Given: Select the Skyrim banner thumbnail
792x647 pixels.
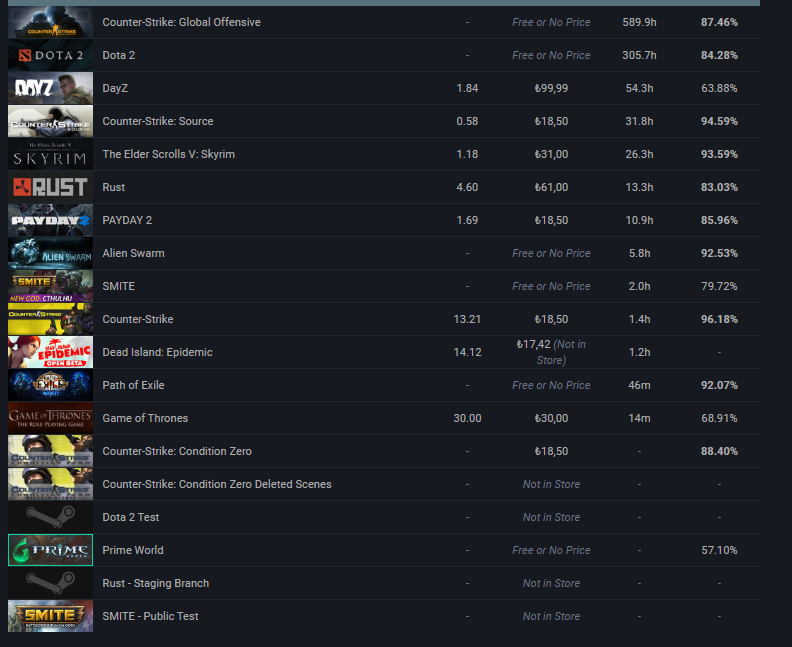Looking at the screenshot, I should tap(51, 154).
